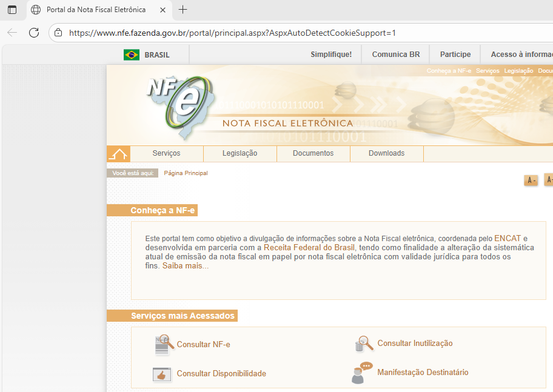The height and width of the screenshot is (392, 553).
Task: Follow the Saiba mais link
Action: pyautogui.click(x=185, y=266)
